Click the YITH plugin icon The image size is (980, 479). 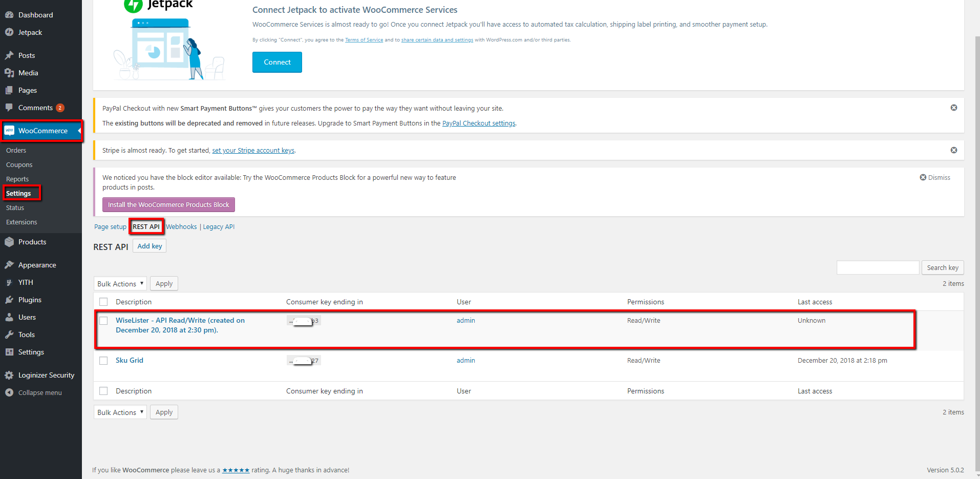coord(9,282)
